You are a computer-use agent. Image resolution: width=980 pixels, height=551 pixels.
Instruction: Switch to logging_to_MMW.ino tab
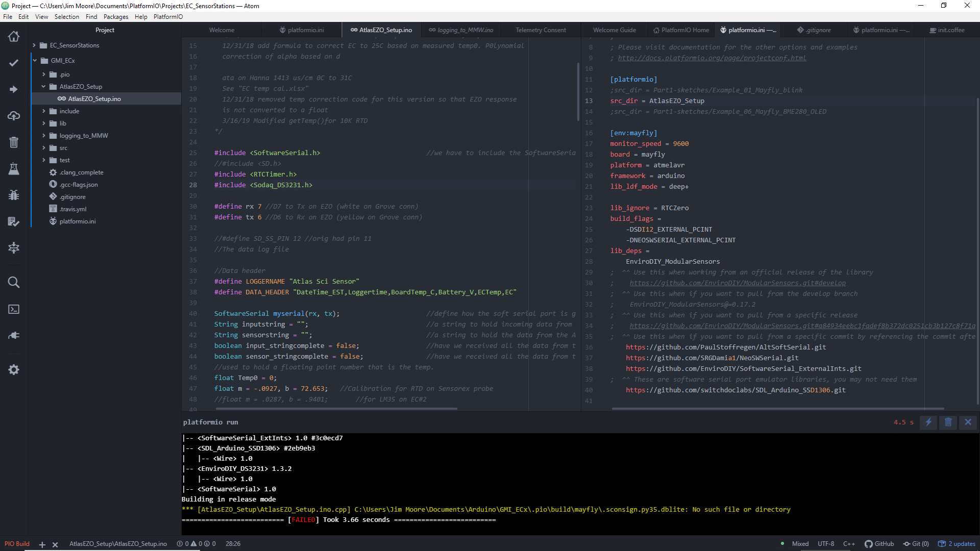coord(461,30)
